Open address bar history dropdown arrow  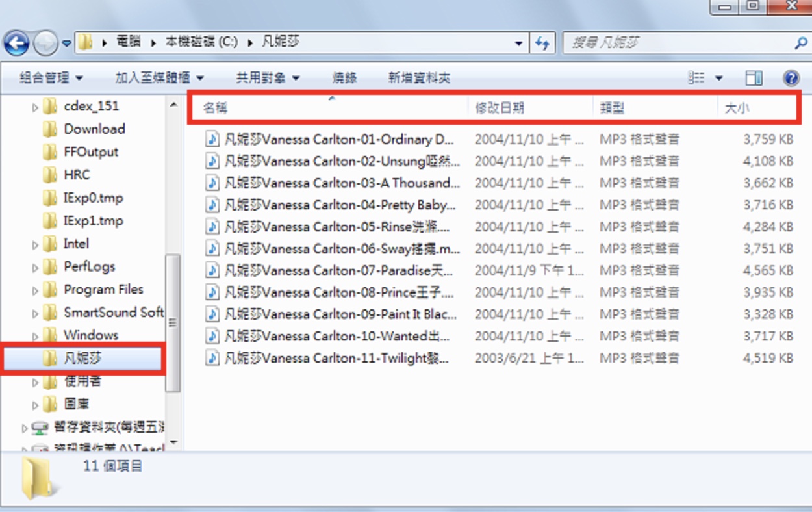518,44
